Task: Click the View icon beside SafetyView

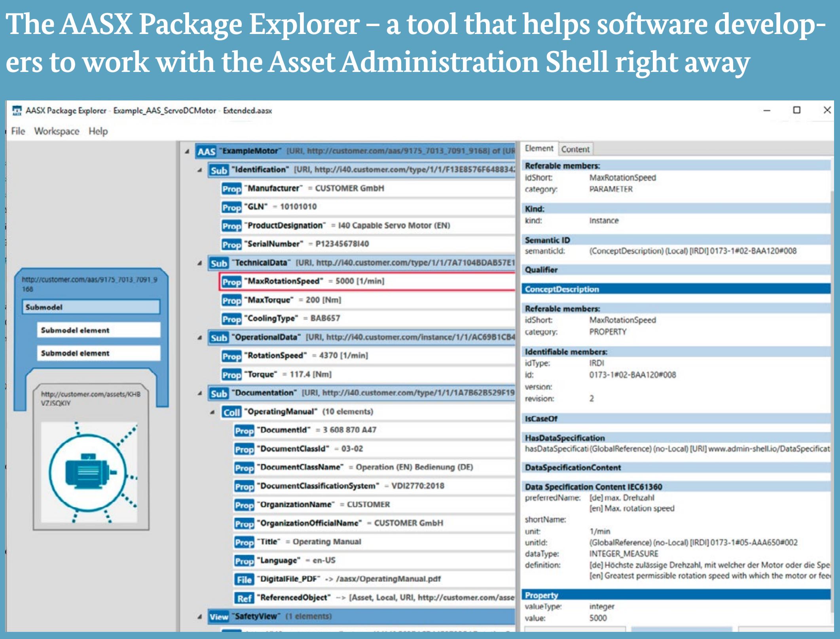Action: [x=219, y=617]
